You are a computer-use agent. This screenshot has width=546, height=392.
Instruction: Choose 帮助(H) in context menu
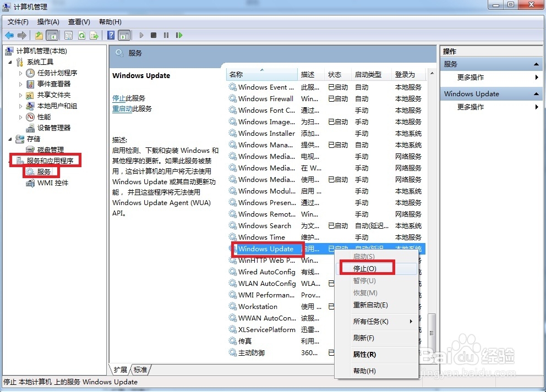(376, 371)
